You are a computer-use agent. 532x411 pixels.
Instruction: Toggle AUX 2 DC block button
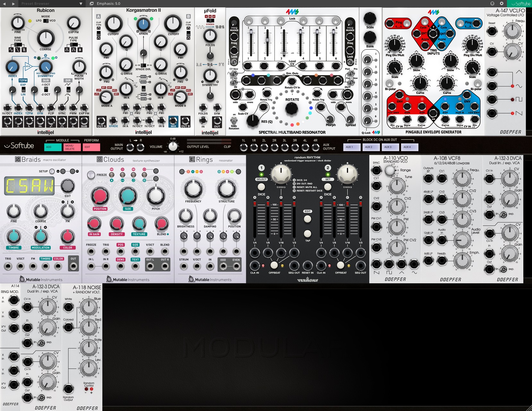click(371, 147)
